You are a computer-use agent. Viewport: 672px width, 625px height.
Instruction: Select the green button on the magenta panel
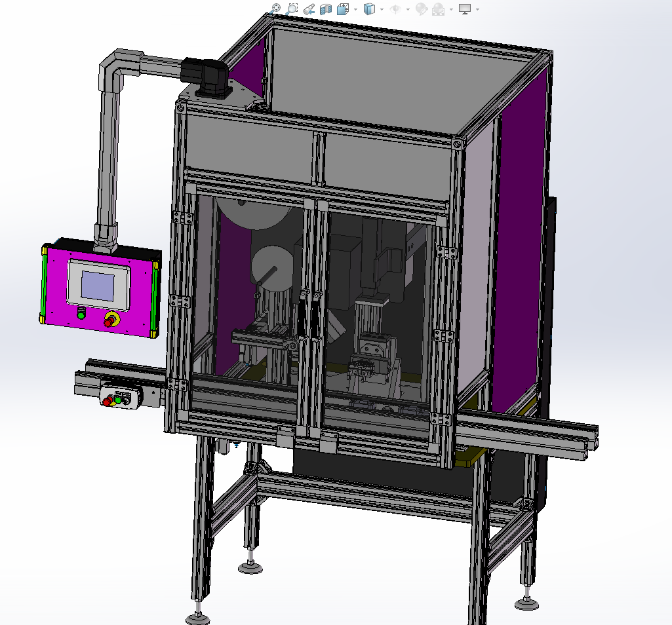tap(81, 314)
